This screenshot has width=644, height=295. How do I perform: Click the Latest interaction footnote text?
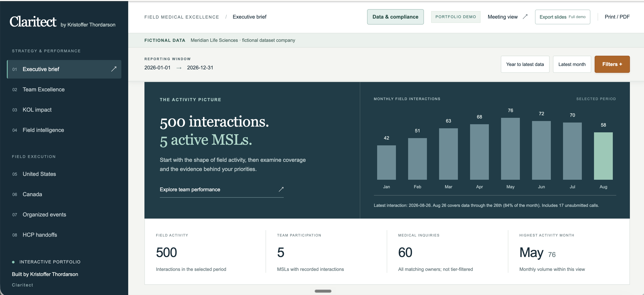(x=486, y=205)
